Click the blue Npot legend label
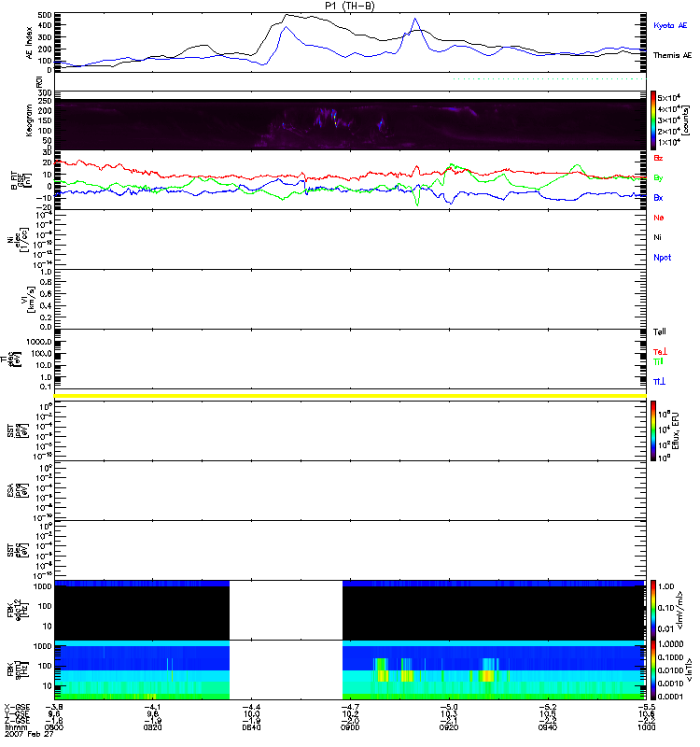The height and width of the screenshot is (747, 700). pos(662,258)
